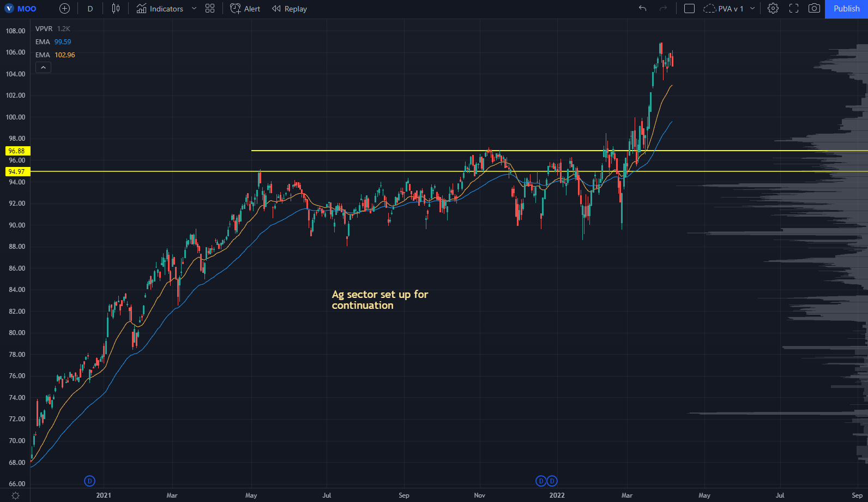868x502 pixels.
Task: Click the Publish button
Action: 846,9
